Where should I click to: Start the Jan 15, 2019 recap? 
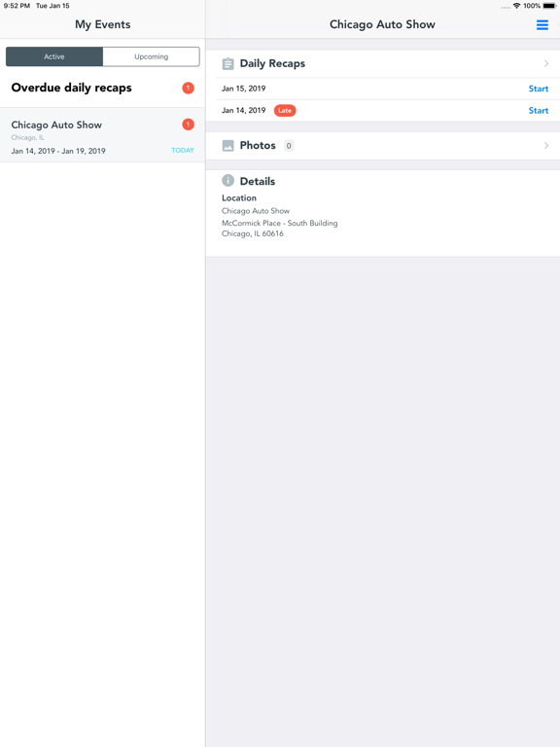pyautogui.click(x=538, y=89)
